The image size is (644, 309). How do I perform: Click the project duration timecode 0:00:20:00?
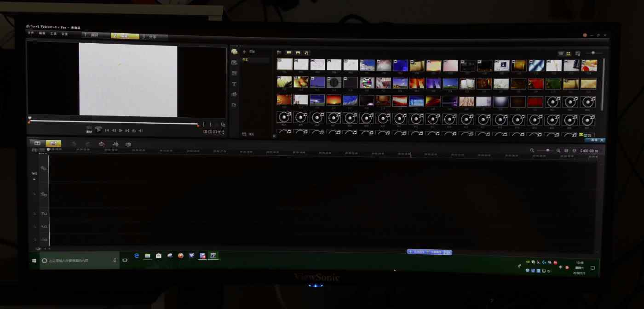click(589, 151)
